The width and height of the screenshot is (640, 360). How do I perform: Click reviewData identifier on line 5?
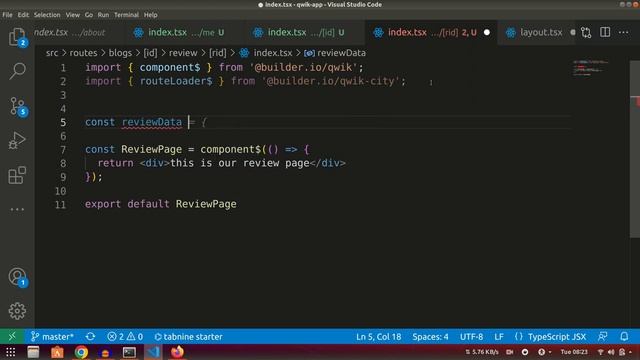(x=151, y=122)
